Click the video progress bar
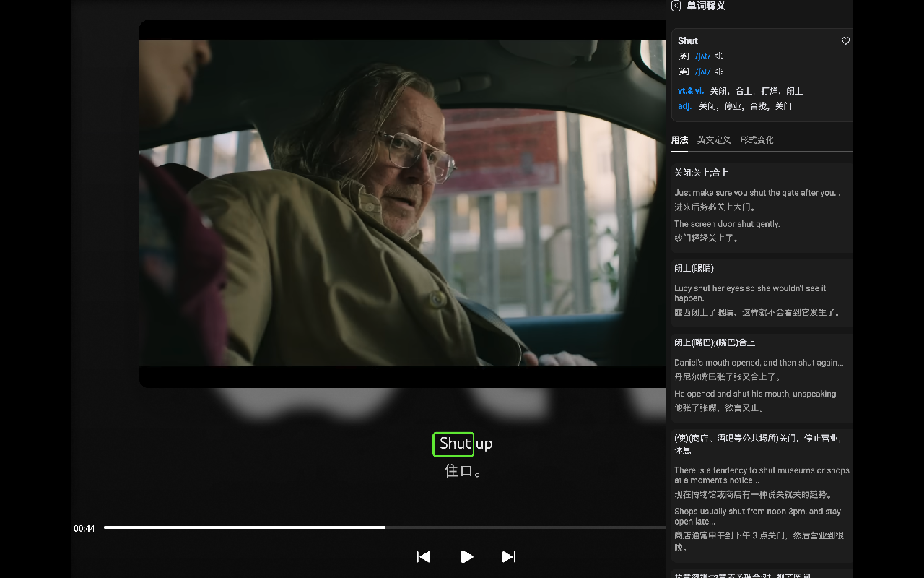 tap(385, 527)
